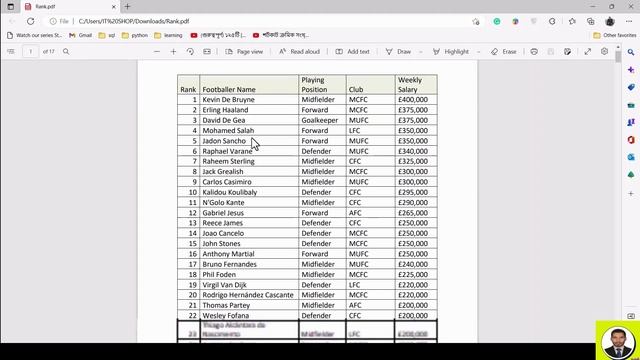Open a new browser tab
The width and height of the screenshot is (640, 360).
(x=127, y=7)
